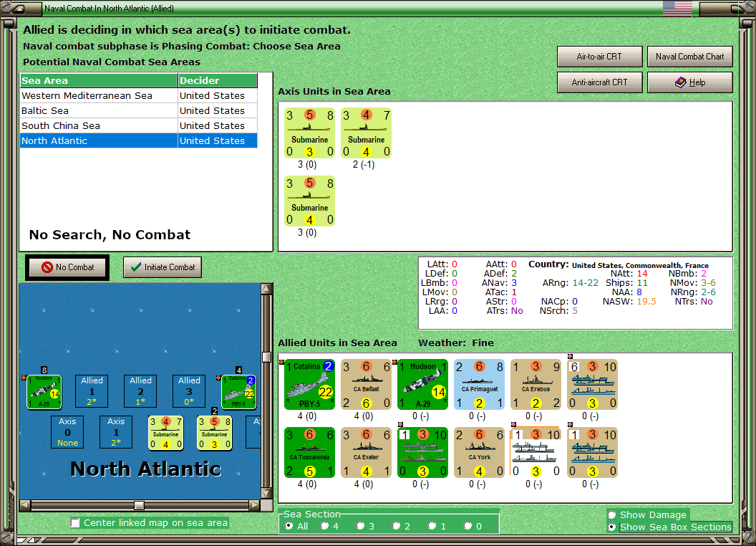
Task: Select sea section 0 radio button
Action: (467, 526)
